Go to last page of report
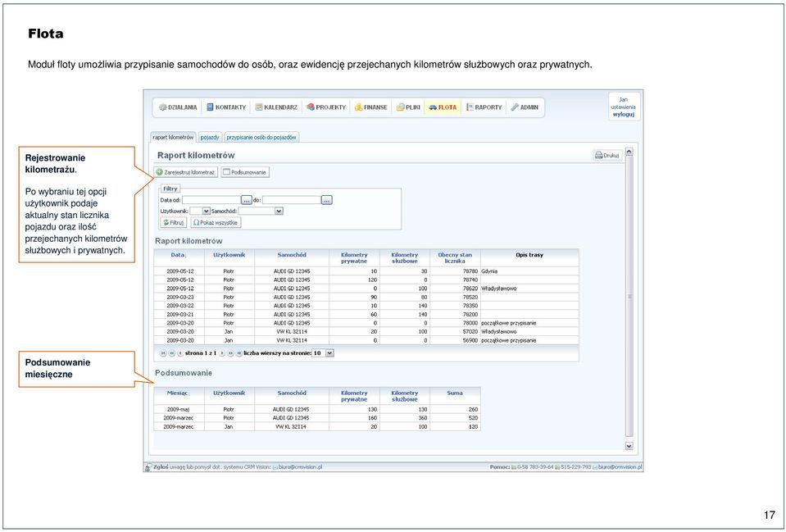 coord(239,353)
